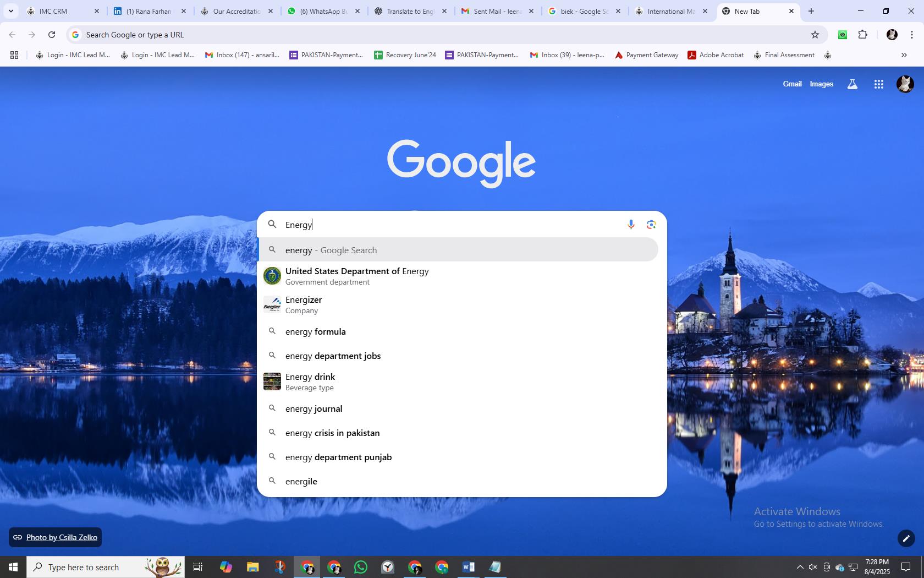Open File Explorer from taskbar
This screenshot has width=924, height=578.
[x=252, y=567]
